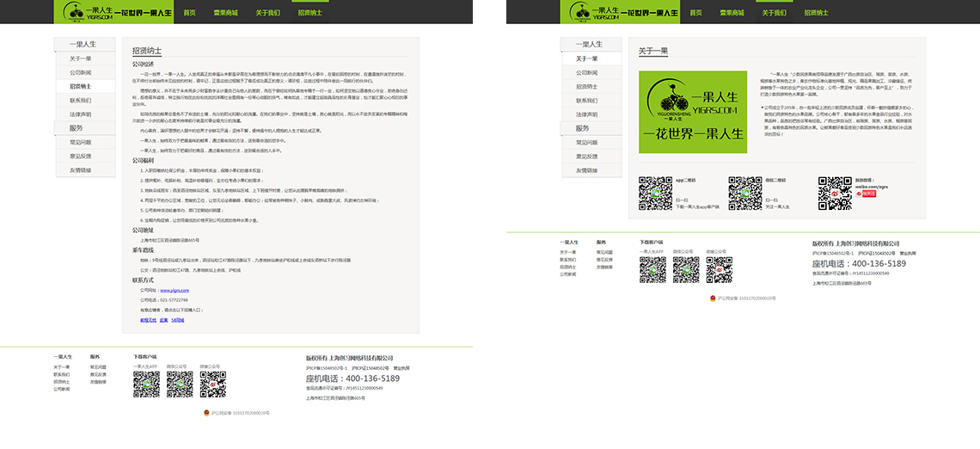Select the highlighted 招贤纳士 tab in the top navigation
This screenshot has width=980, height=449.
click(x=309, y=13)
